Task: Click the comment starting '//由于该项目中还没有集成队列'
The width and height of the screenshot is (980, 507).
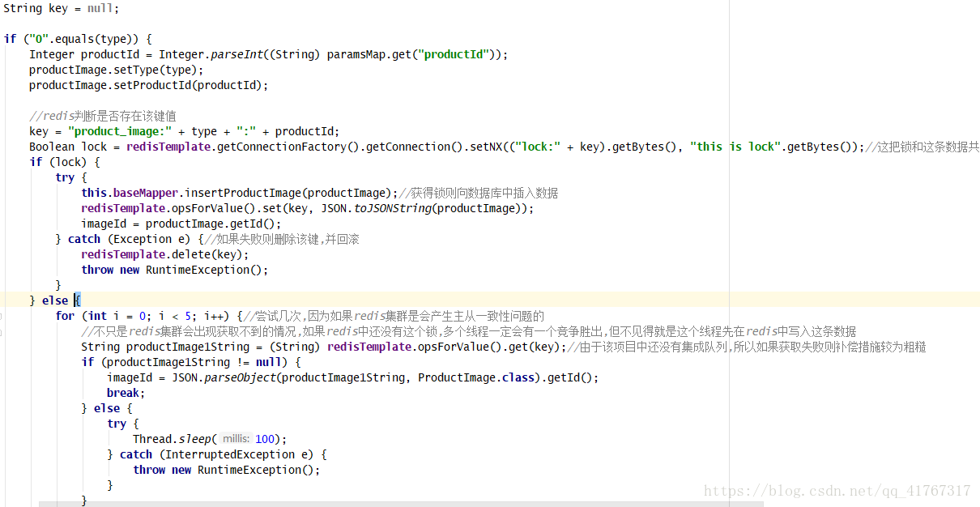Action: click(746, 347)
